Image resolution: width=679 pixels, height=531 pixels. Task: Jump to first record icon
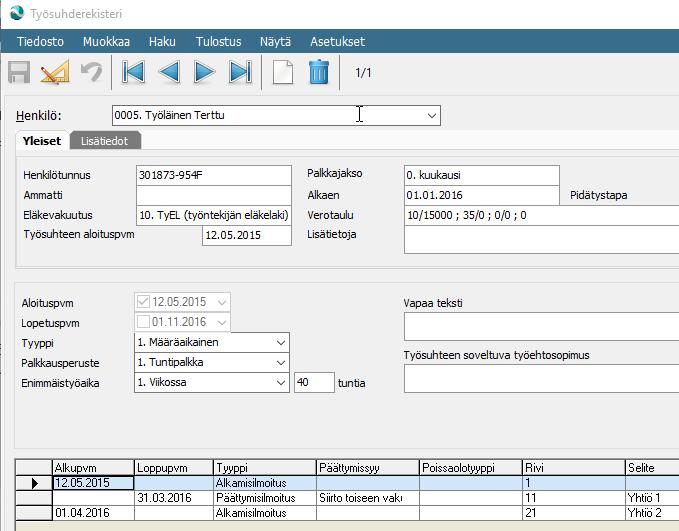click(133, 72)
